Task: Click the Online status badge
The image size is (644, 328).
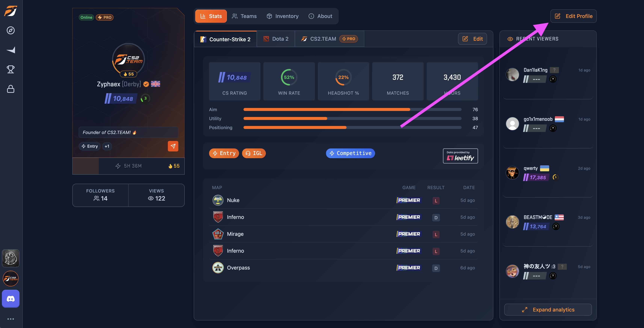Action: (x=86, y=17)
